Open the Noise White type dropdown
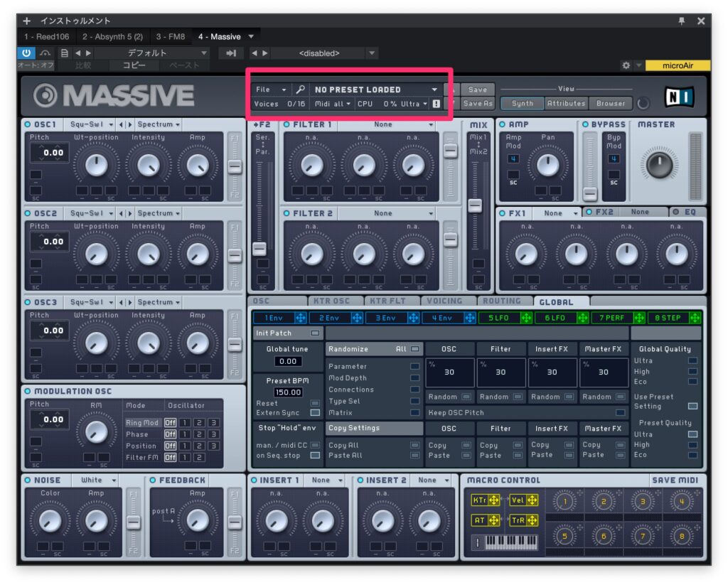This screenshot has width=728, height=585. (x=113, y=481)
